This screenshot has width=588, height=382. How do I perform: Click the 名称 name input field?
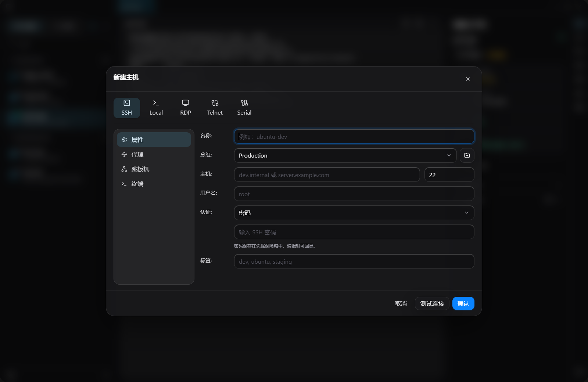tap(354, 136)
